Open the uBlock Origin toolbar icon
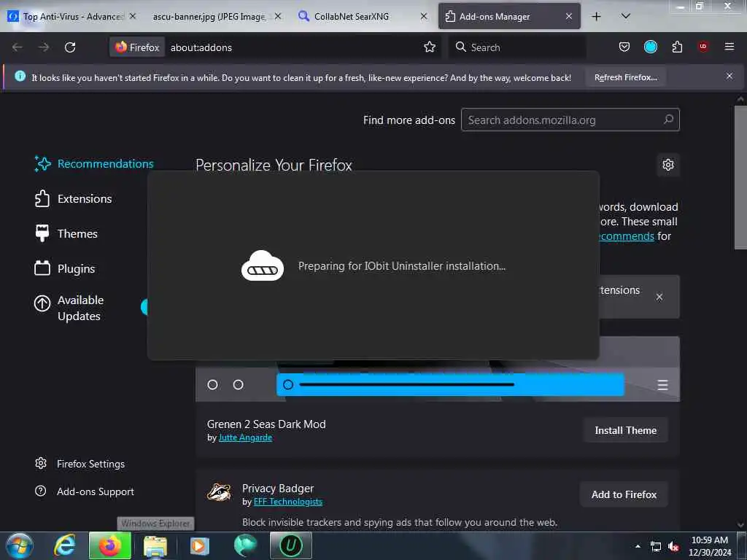The height and width of the screenshot is (560, 747). (x=703, y=47)
